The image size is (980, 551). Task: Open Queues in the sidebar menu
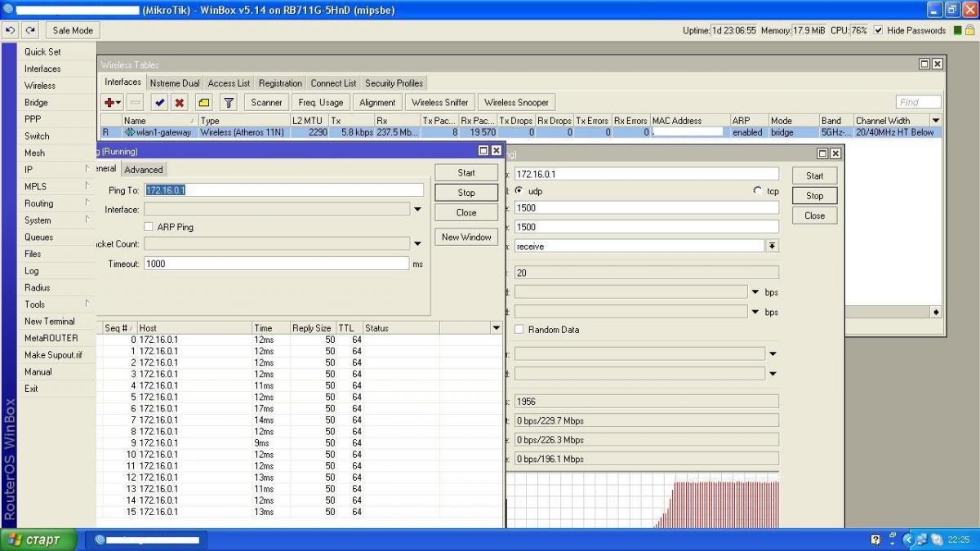[38, 237]
